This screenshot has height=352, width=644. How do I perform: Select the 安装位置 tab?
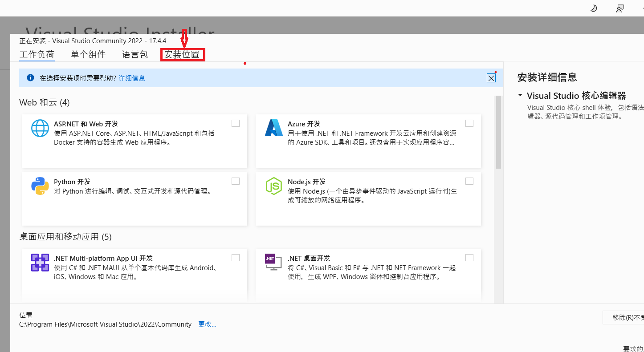pyautogui.click(x=182, y=55)
